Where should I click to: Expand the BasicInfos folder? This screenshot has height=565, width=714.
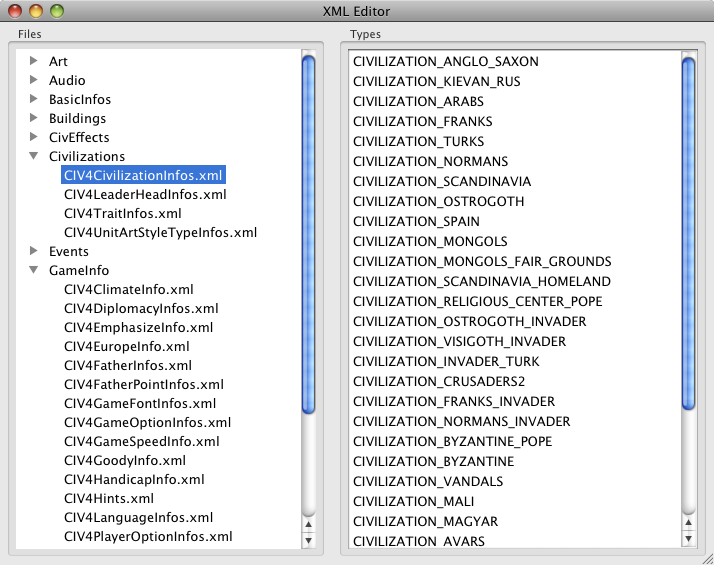(33, 99)
